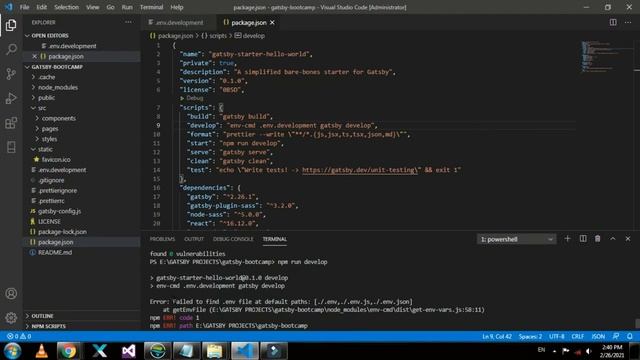
Task: Select the terminal shell dropdown '1: powershell'
Action: click(516, 239)
